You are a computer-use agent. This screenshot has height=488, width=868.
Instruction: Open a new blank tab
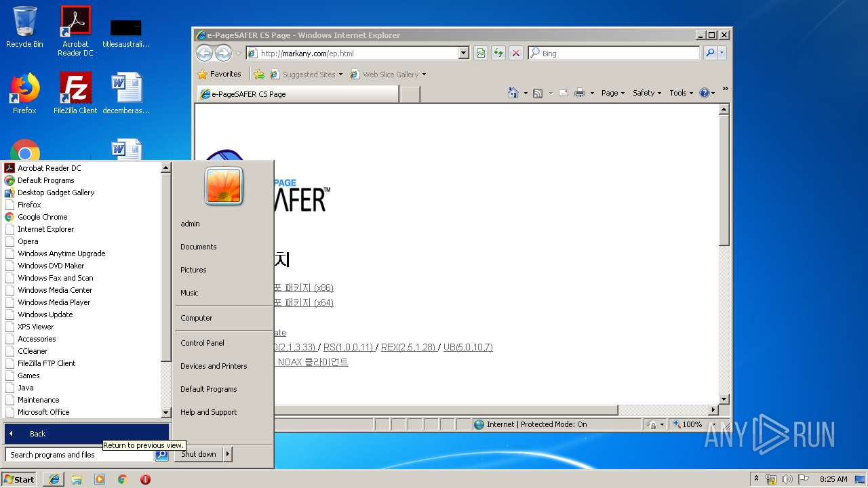point(410,94)
